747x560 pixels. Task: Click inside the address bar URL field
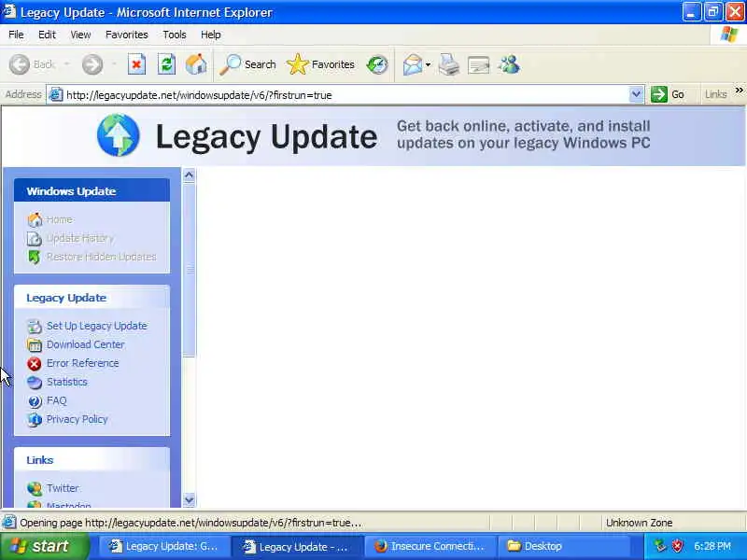click(x=345, y=95)
